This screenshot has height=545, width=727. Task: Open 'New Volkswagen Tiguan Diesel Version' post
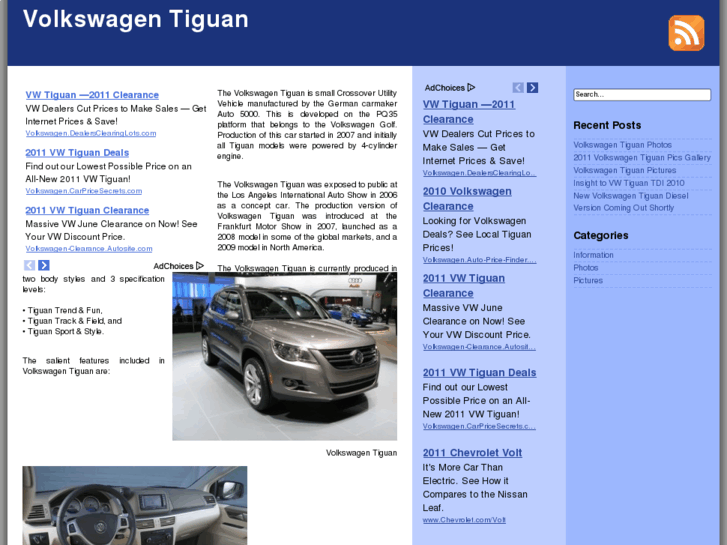631,202
